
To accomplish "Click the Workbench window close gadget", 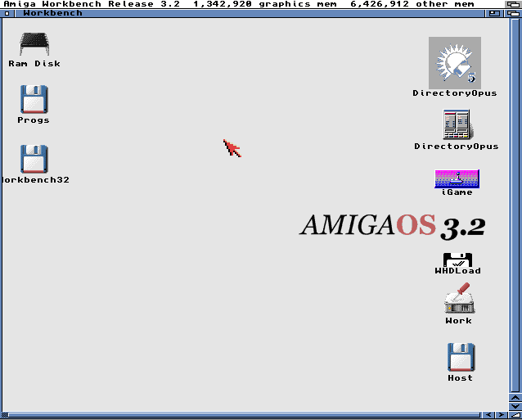I will pyautogui.click(x=7, y=14).
